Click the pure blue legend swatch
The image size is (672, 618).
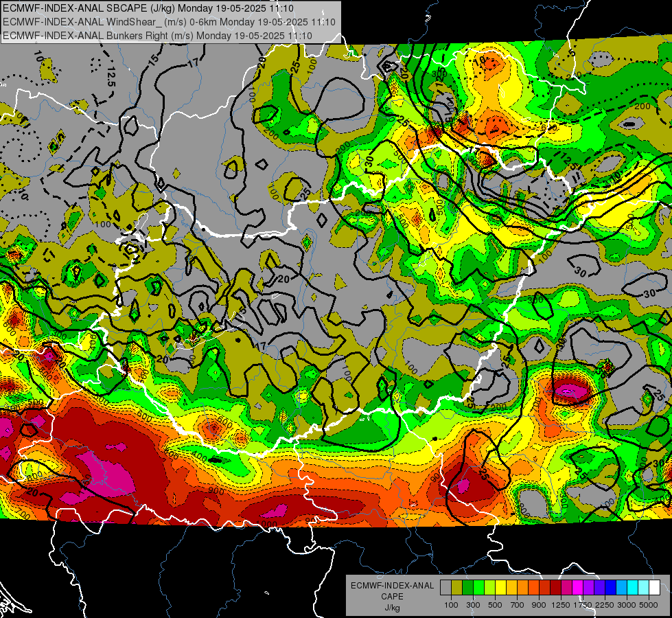coord(611,588)
